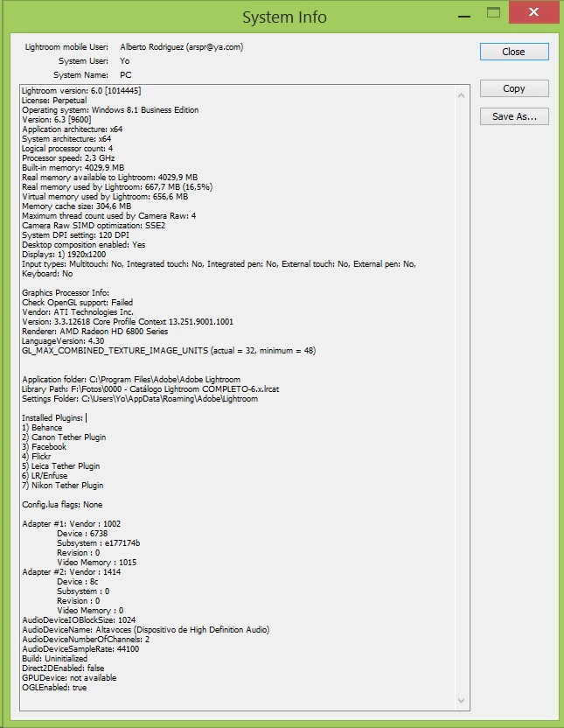This screenshot has height=728, width=564.
Task: Click 'Video Memory : 1015' line
Action: coord(96,563)
